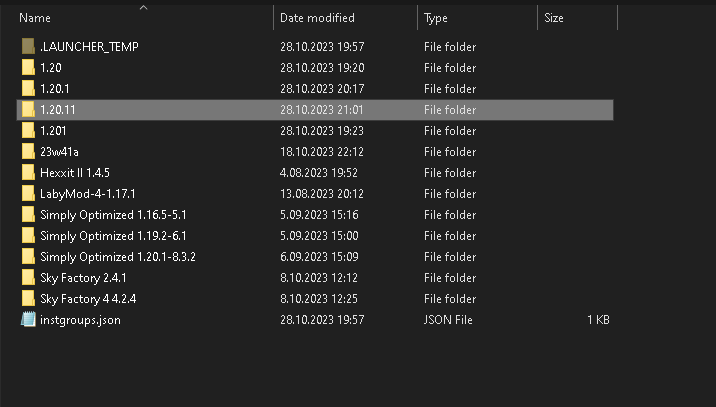The height and width of the screenshot is (407, 716).
Task: Select the 1.20 folder icon
Action: (x=28, y=68)
